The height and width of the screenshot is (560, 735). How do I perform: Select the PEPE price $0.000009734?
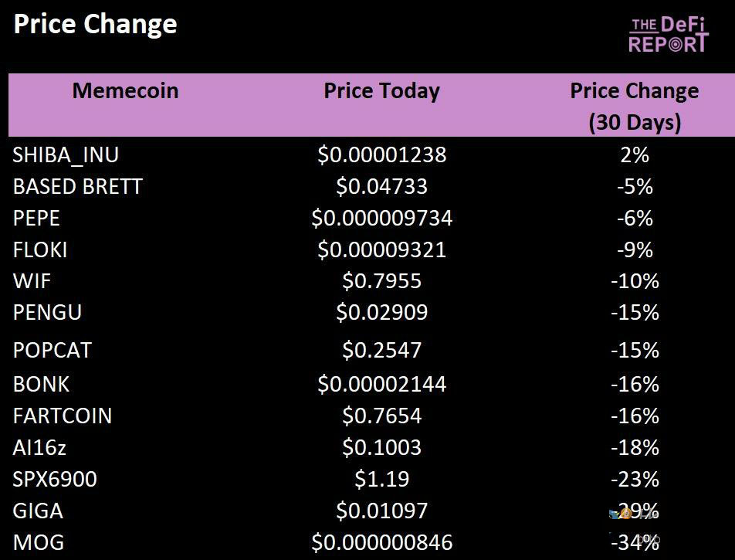(x=381, y=219)
